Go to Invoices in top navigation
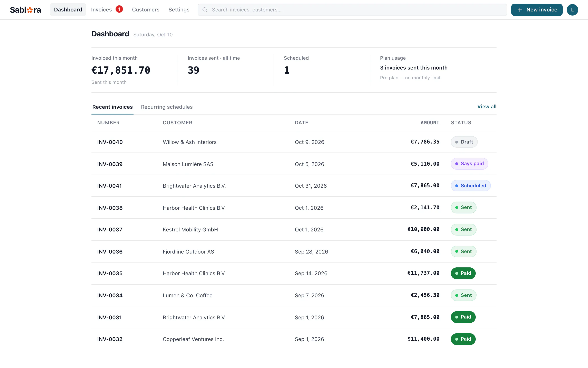Image resolution: width=588 pixels, height=368 pixels. [101, 10]
